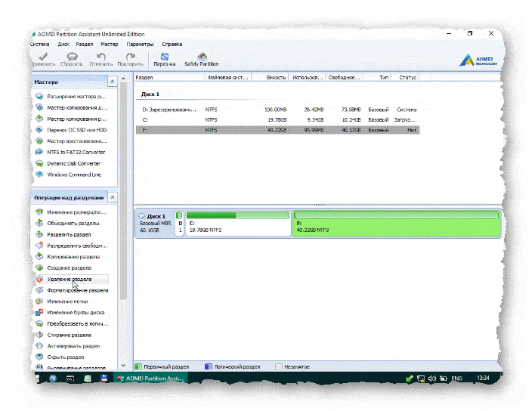Collapse the Операции над разделами panel chevron

point(112,197)
